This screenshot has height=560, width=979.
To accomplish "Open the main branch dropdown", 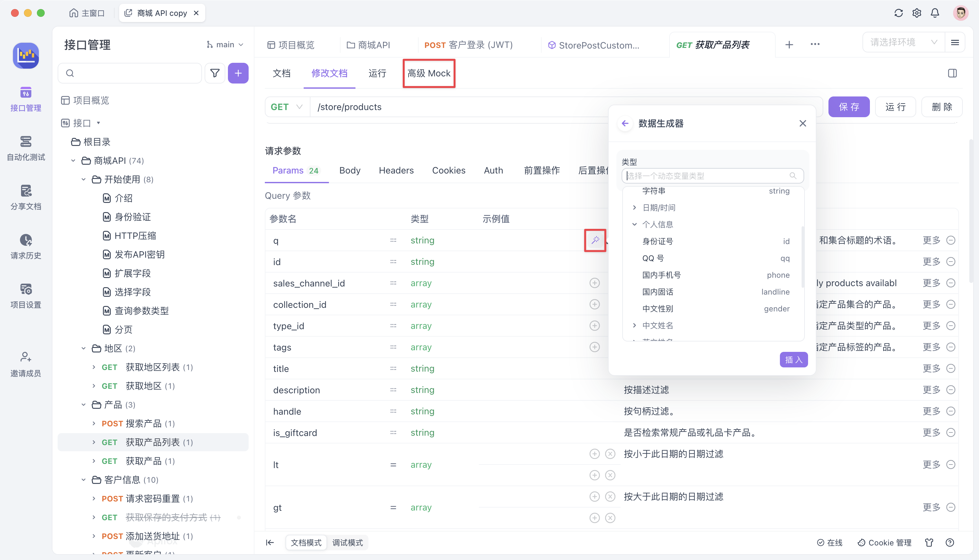I will coord(225,45).
